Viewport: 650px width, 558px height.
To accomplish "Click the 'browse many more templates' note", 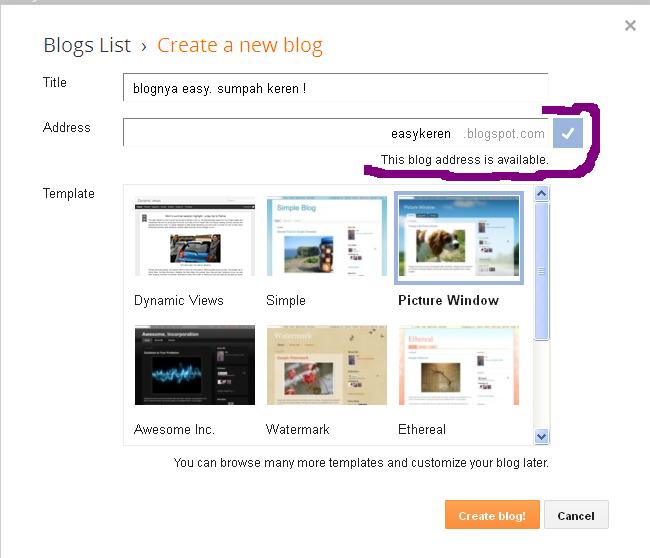I will [x=361, y=462].
